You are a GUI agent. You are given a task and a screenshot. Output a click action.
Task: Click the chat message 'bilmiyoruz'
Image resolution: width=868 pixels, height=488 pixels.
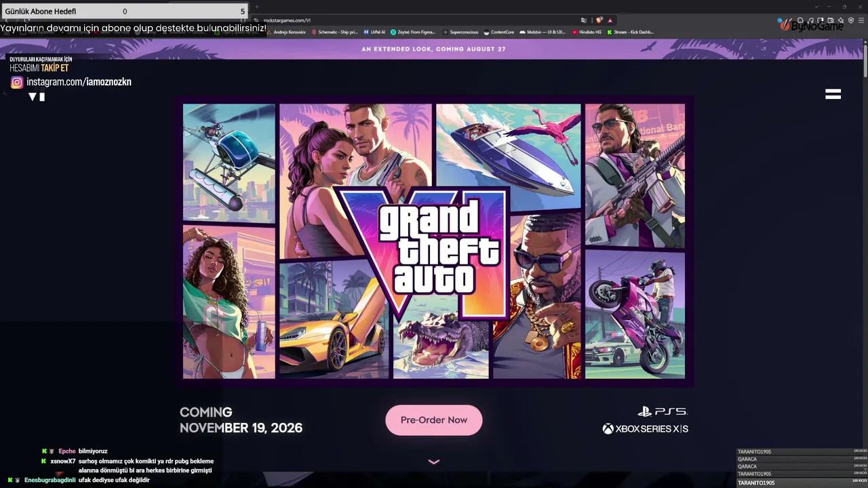click(93, 451)
